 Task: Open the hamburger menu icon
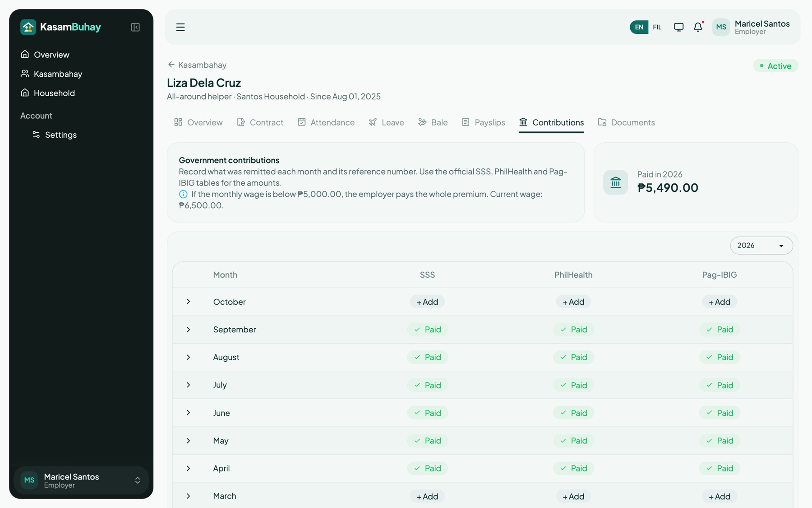(180, 27)
